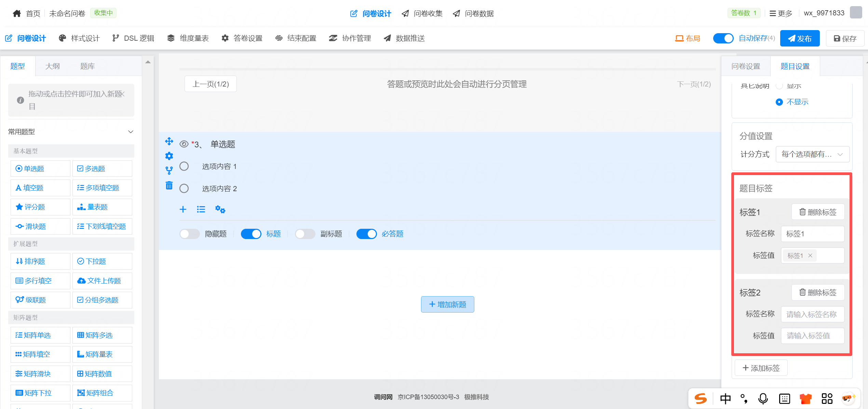
Task: Open question 3 gear settings icon
Action: point(169,156)
